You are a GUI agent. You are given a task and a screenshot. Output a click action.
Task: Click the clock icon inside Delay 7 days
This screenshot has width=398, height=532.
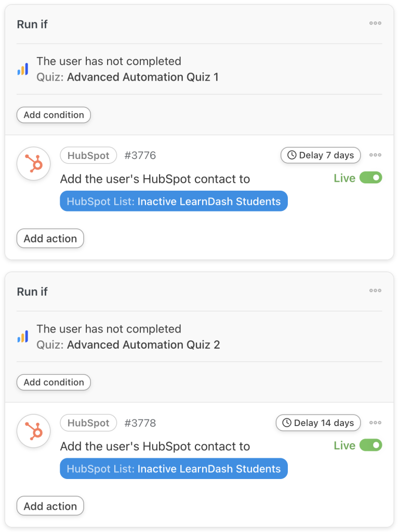[x=291, y=155]
